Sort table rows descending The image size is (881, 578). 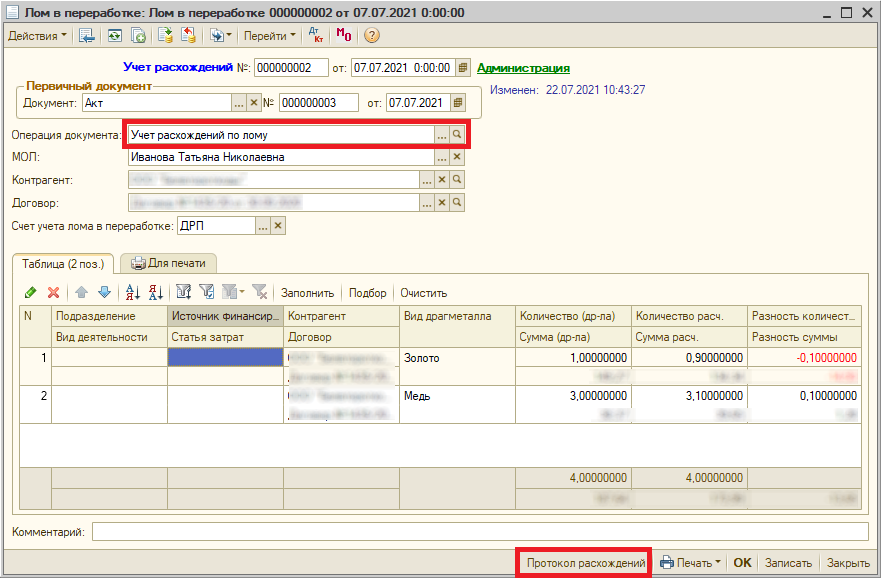155,293
